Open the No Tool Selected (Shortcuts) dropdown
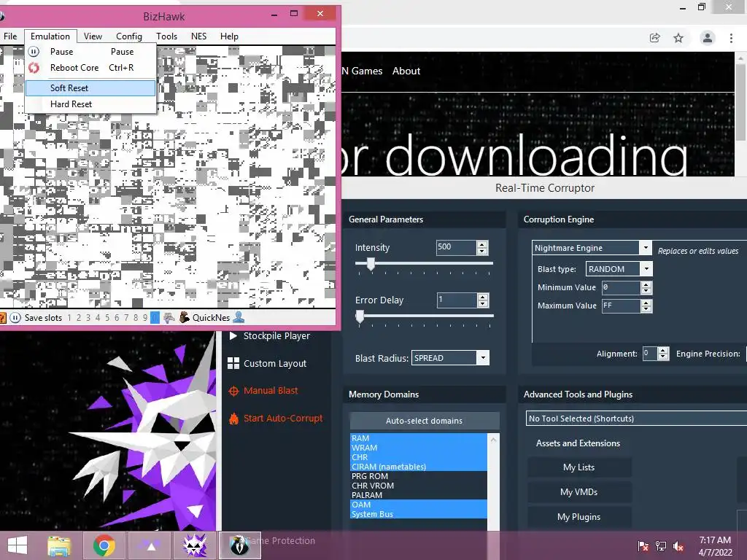Viewport: 747px width, 560px height. click(x=636, y=418)
